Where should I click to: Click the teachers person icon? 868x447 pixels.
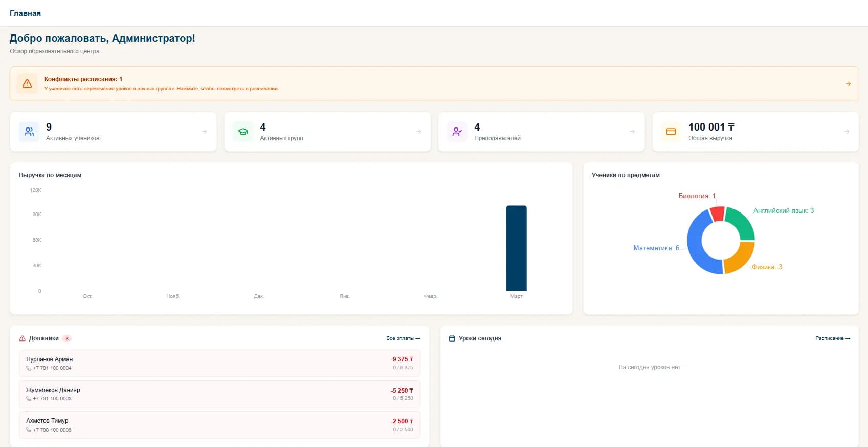click(457, 132)
